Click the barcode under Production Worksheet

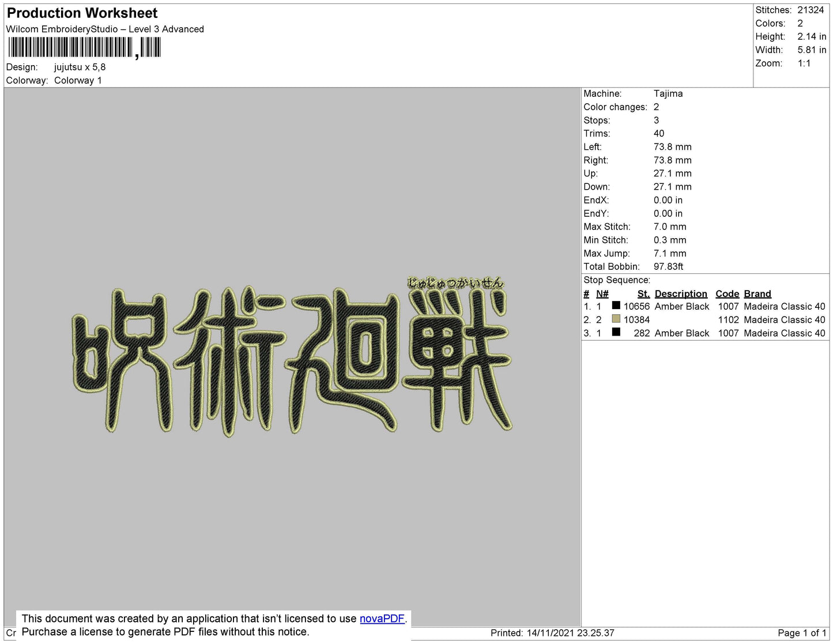(84, 47)
